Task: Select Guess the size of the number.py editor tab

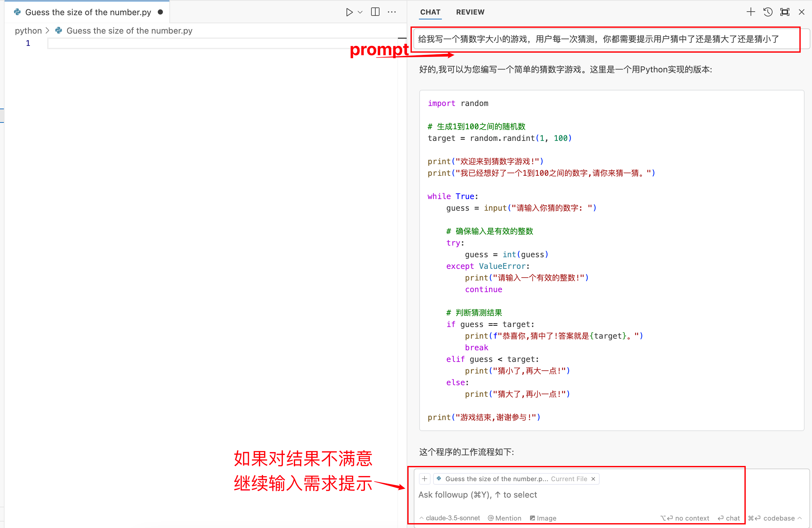Action: pyautogui.click(x=88, y=12)
